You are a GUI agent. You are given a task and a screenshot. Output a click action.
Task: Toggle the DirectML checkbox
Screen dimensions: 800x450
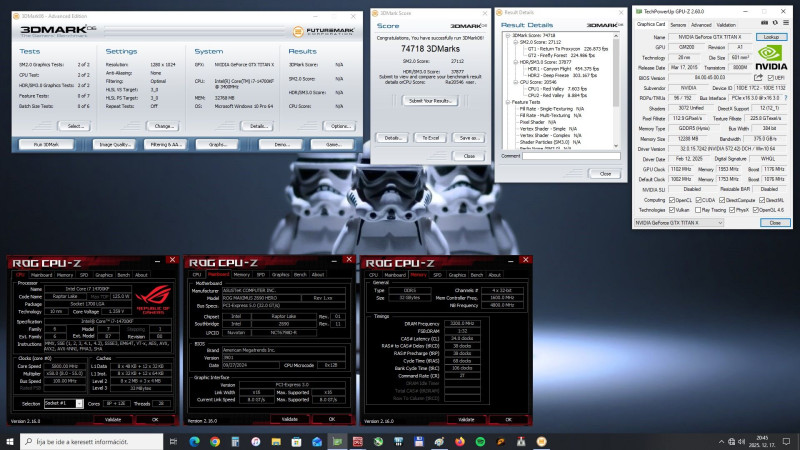761,200
